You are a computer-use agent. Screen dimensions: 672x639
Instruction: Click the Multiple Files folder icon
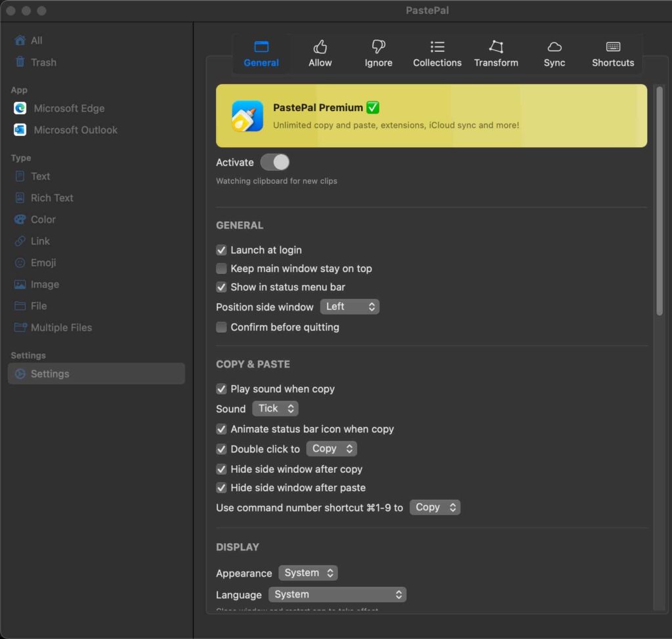[20, 327]
